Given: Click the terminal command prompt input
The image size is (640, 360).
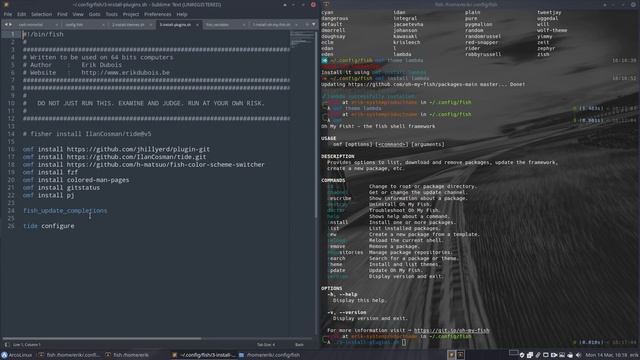Looking at the screenshot, I should click(x=404, y=342).
